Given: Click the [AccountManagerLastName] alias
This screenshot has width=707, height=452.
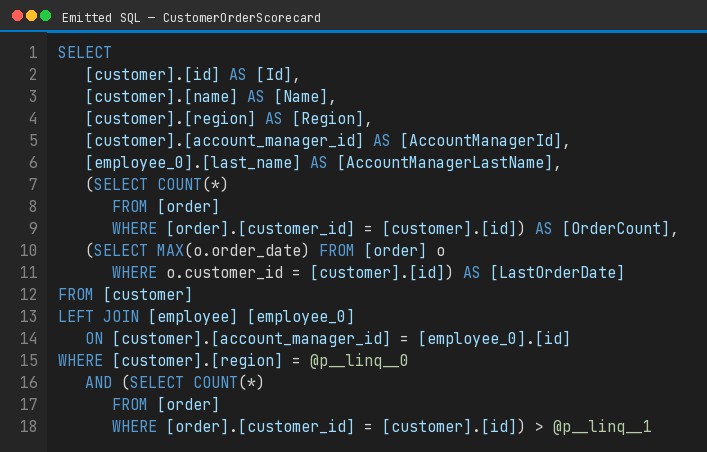Looking at the screenshot, I should (445, 163).
